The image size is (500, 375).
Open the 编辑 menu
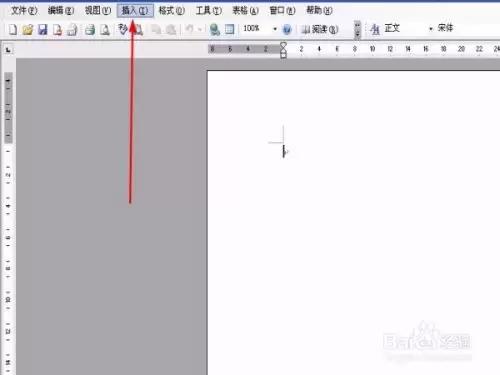[61, 11]
